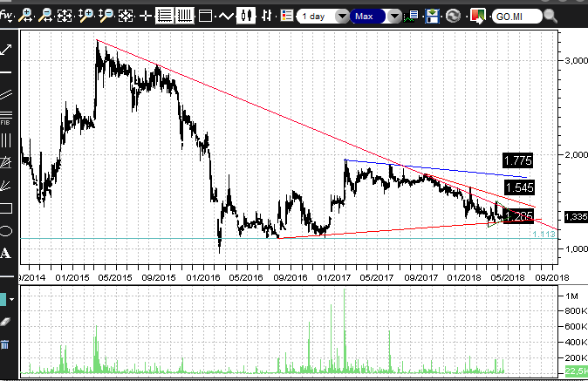The width and height of the screenshot is (588, 381).
Task: Expand the drawing color dropdown arrow
Action: (12, 299)
